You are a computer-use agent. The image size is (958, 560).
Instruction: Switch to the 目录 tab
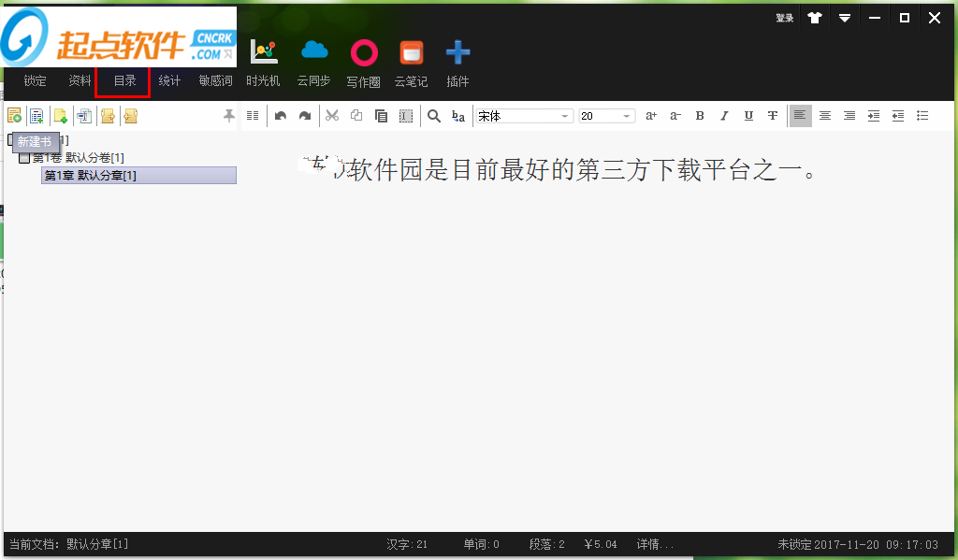tap(124, 81)
